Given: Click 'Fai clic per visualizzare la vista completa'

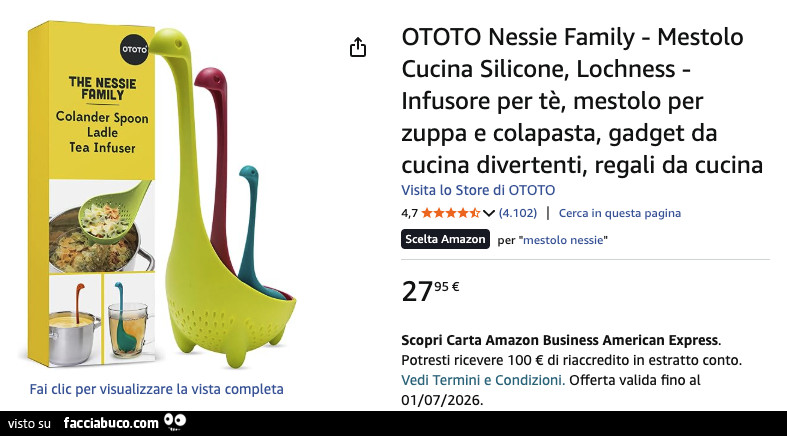Looking at the screenshot, I should click(x=157, y=389).
